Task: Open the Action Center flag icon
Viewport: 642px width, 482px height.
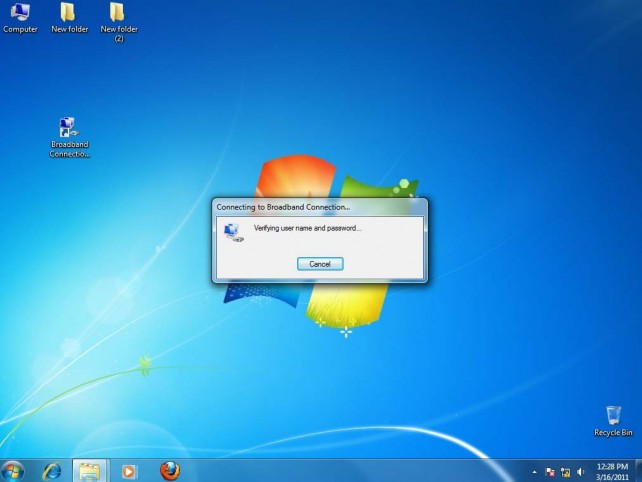Action: click(x=550, y=472)
